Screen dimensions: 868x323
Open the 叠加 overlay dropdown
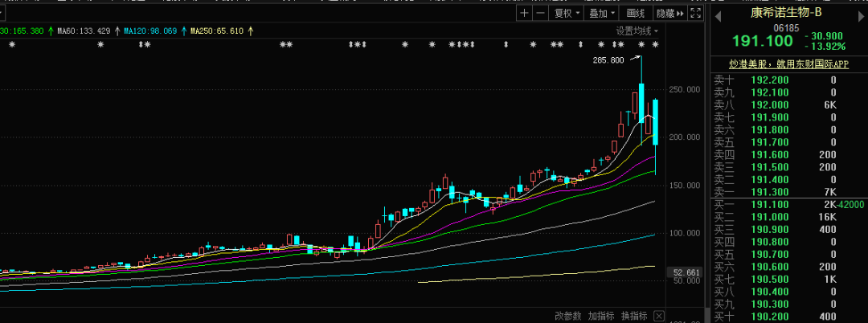pyautogui.click(x=601, y=13)
